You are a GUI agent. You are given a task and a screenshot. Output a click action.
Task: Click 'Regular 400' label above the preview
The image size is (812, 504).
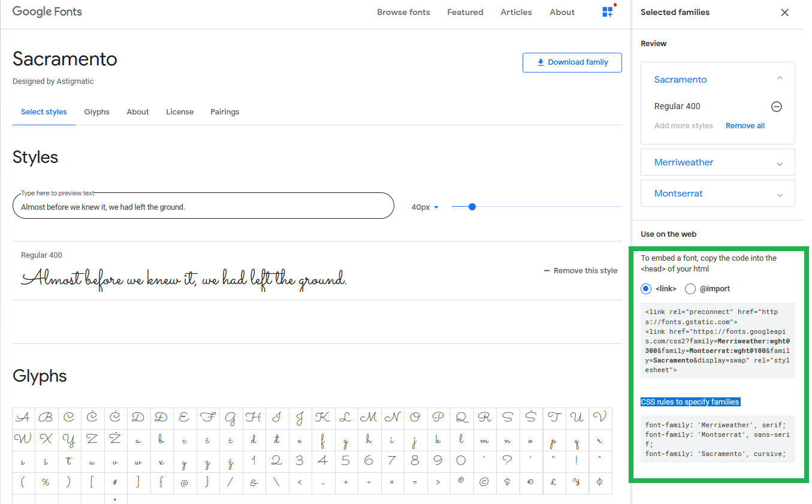(41, 255)
